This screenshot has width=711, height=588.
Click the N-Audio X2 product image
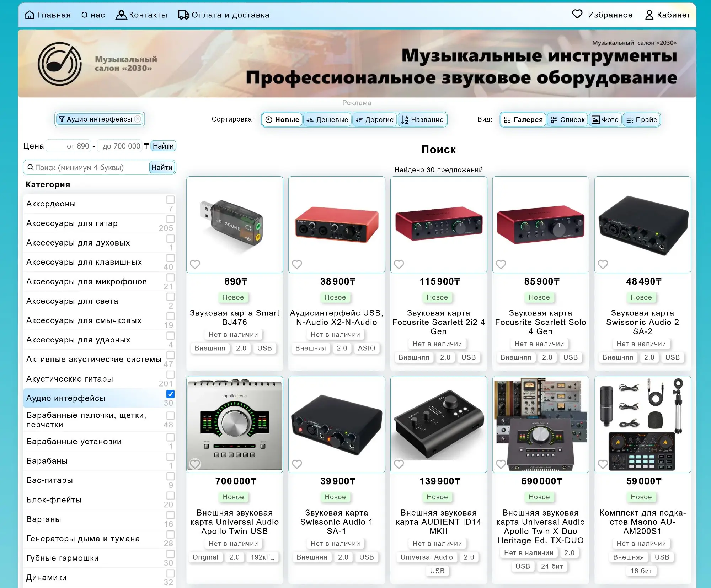[x=337, y=225]
